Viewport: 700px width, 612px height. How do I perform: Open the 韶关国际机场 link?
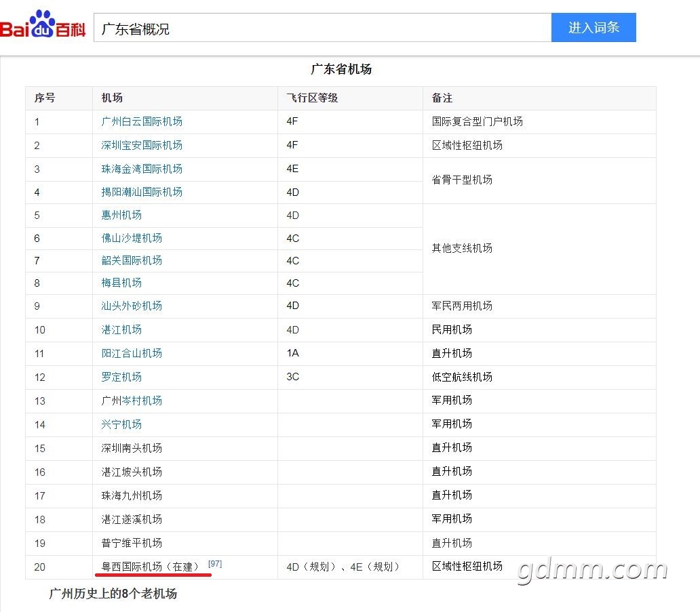click(x=132, y=260)
